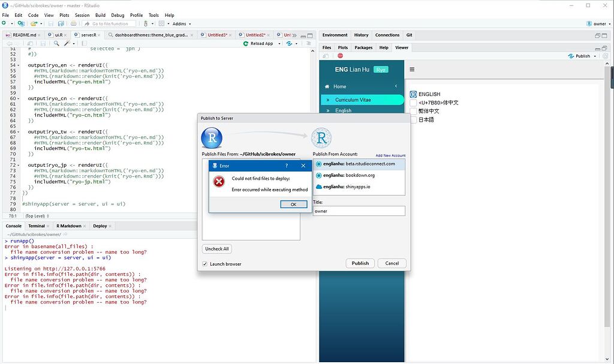Uncheck the Launch browser checkbox
This screenshot has height=364, width=614.
[x=205, y=263]
